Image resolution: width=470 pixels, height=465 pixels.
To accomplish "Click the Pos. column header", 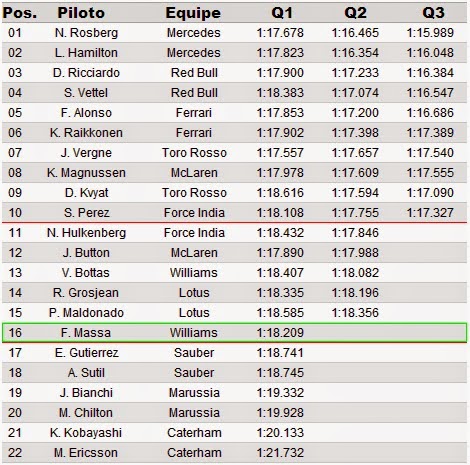I will (x=19, y=13).
